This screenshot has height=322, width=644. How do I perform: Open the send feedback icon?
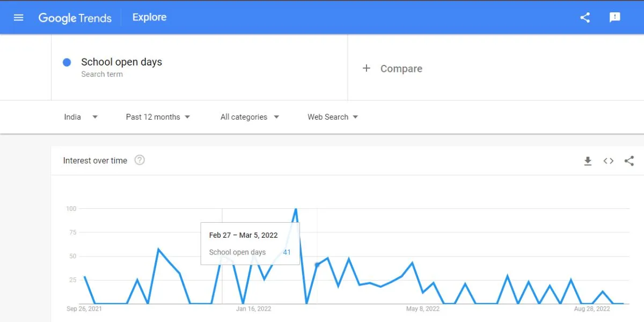tap(615, 18)
